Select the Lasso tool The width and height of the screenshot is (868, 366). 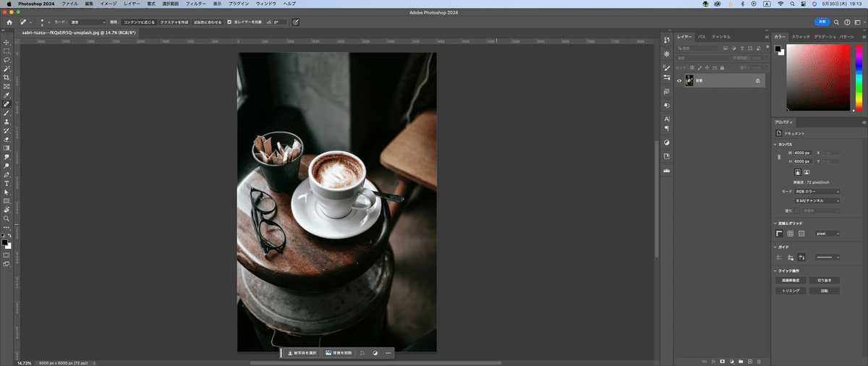(x=7, y=60)
